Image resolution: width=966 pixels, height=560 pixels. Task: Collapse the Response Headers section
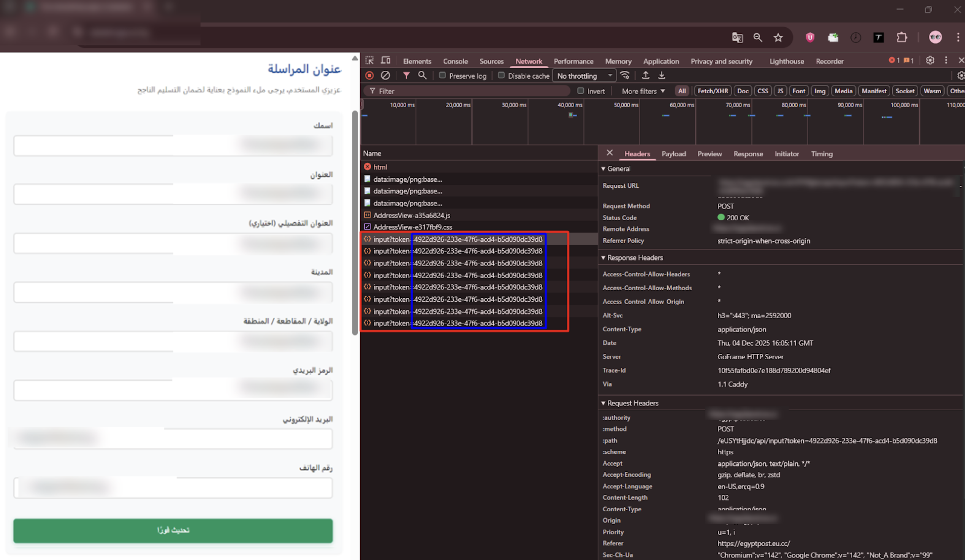pos(604,258)
